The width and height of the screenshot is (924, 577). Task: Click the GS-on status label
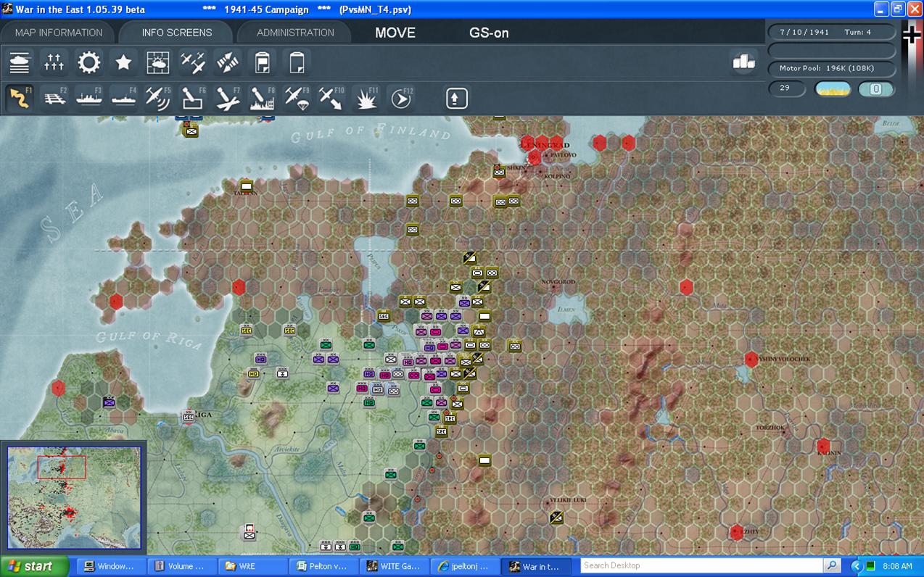(x=489, y=33)
